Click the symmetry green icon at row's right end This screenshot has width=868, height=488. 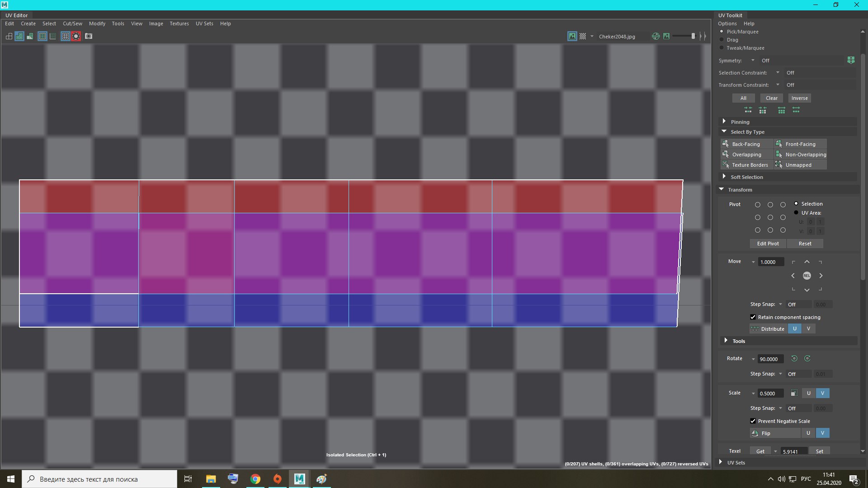[851, 60]
